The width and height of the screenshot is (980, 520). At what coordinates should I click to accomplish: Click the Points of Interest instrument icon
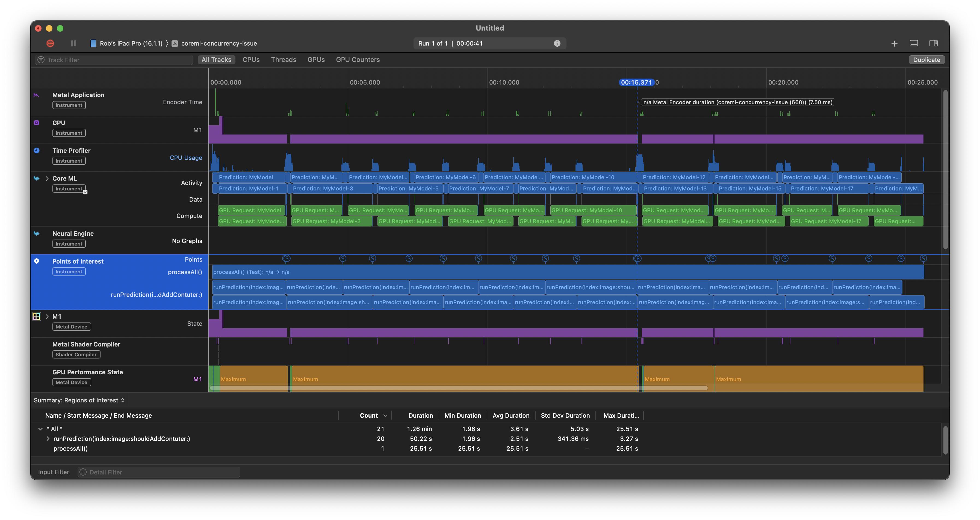pyautogui.click(x=36, y=261)
